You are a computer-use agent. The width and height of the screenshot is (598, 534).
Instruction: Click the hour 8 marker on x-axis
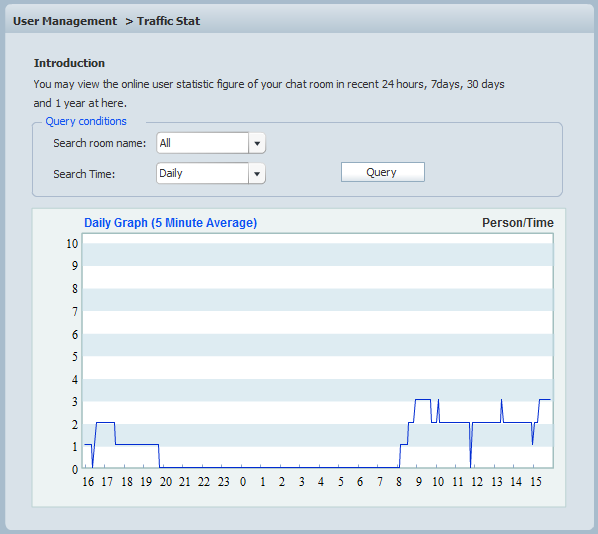coord(399,482)
